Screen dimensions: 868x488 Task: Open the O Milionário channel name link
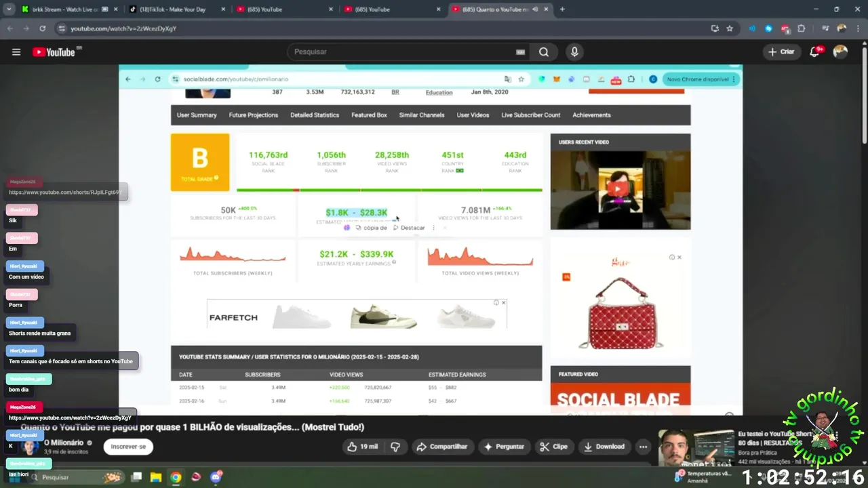(64, 443)
